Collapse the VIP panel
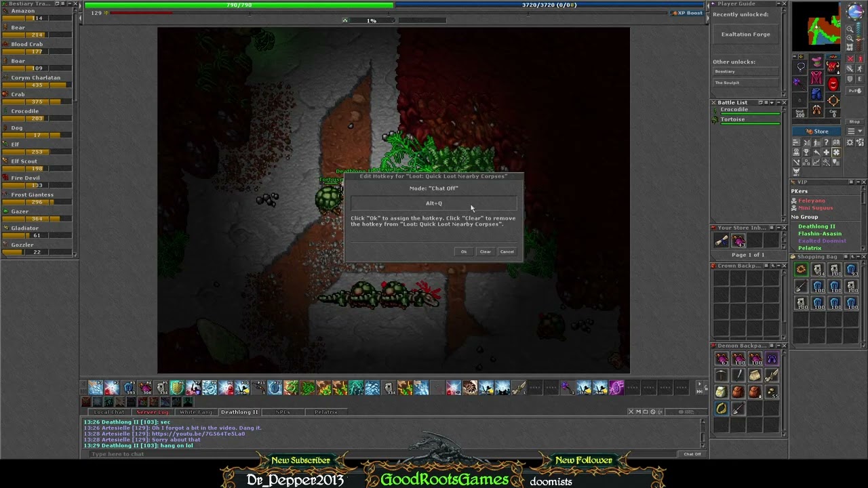Screen dimensions: 868x488 [x=858, y=182]
